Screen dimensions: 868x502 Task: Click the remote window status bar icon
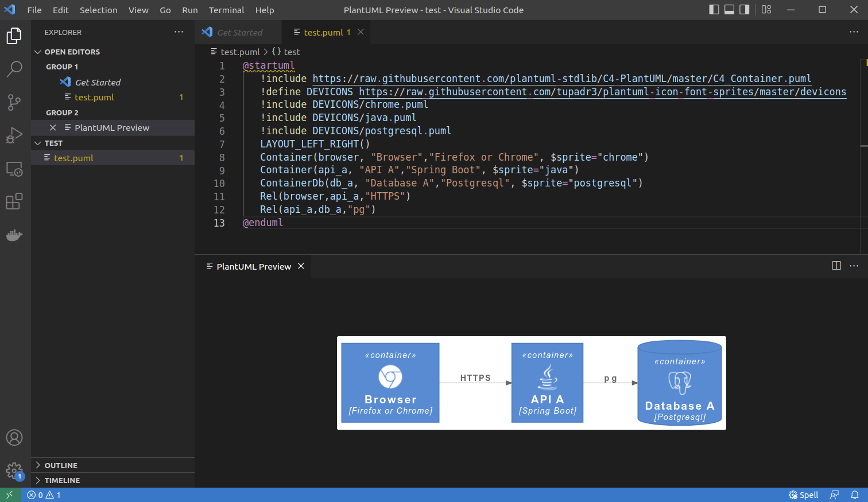10,495
